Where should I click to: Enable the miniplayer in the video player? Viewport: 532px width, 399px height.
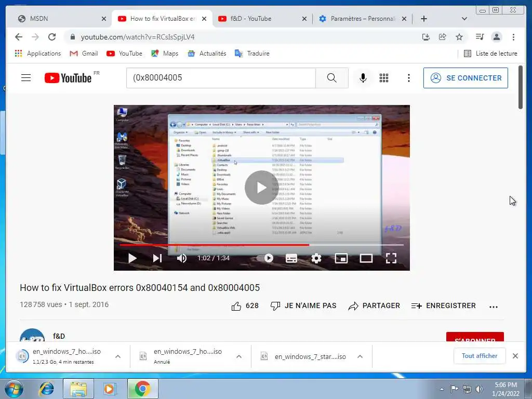pyautogui.click(x=341, y=258)
